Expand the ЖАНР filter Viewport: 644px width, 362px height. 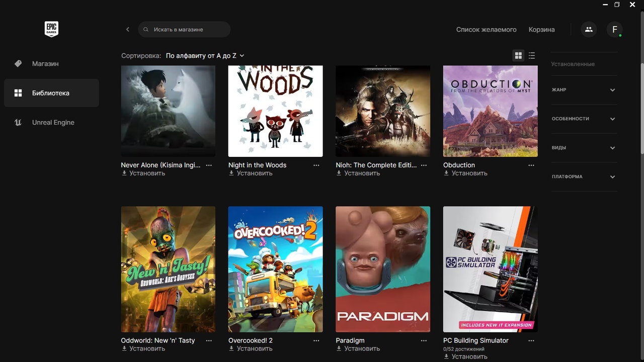[584, 90]
